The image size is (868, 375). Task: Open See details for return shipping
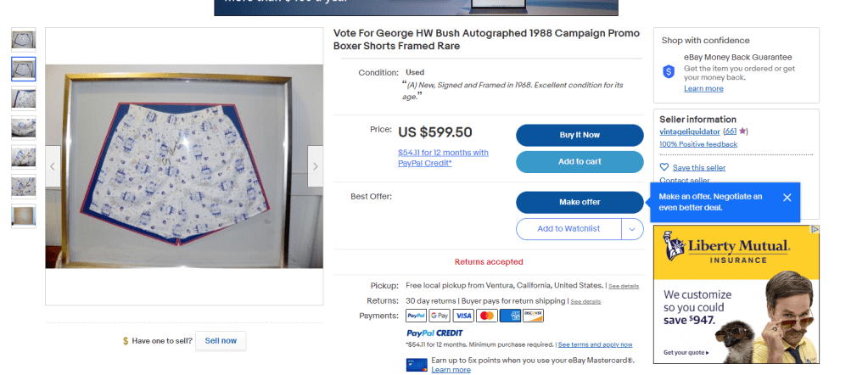click(585, 301)
